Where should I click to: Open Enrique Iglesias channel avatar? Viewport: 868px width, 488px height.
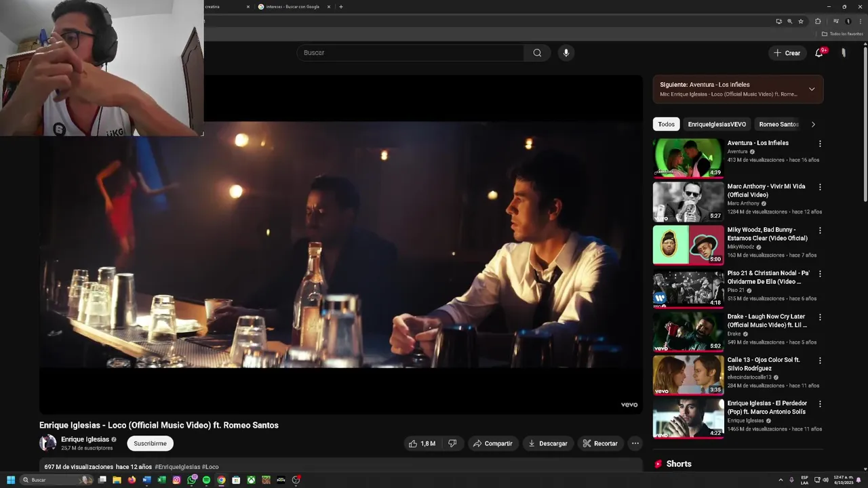click(47, 443)
